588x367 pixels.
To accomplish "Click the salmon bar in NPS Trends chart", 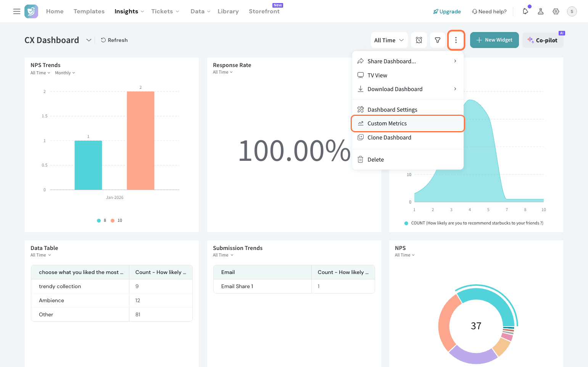I will pos(140,141).
